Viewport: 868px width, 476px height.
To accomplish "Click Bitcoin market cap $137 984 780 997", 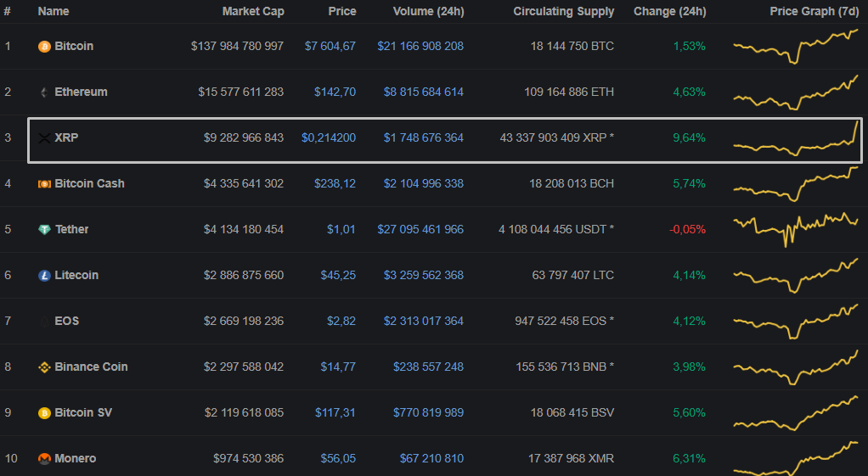I will [x=237, y=47].
